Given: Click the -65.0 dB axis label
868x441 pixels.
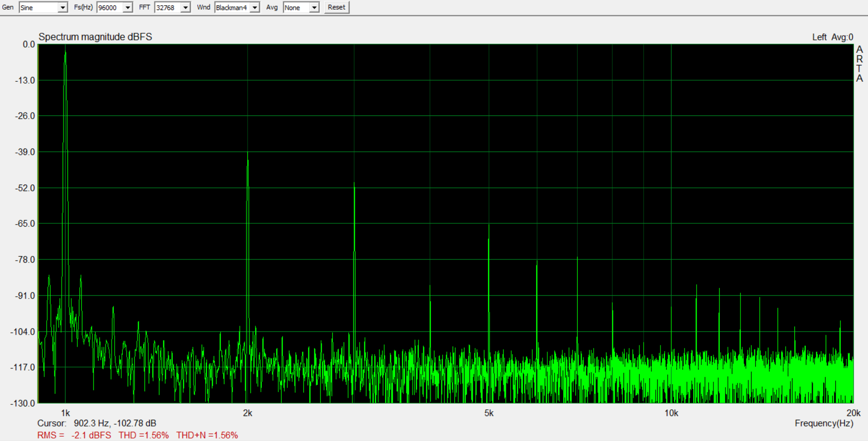Looking at the screenshot, I should 25,224.
